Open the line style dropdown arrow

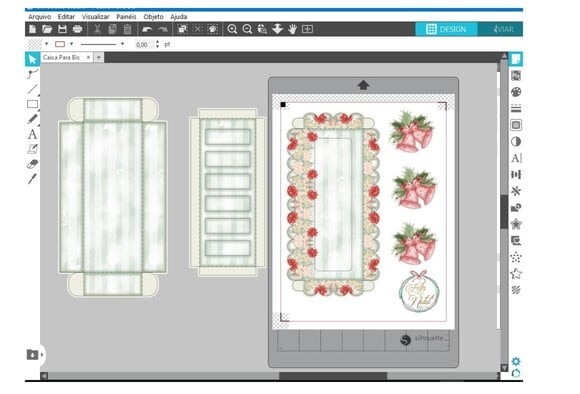tap(122, 44)
